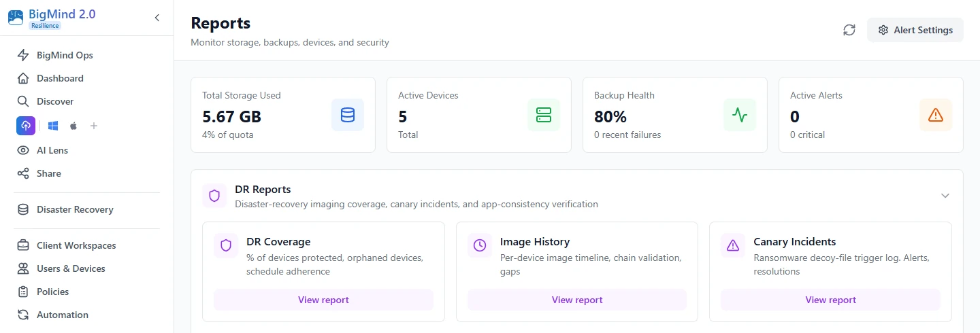The height and width of the screenshot is (333, 980).
Task: Click the '0 recent failures' text
Action: click(627, 135)
